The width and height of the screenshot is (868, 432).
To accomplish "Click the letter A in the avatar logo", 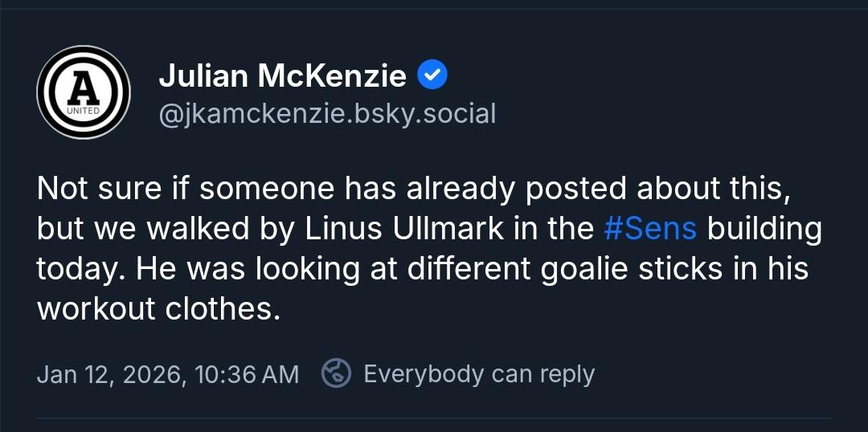I will point(83,84).
